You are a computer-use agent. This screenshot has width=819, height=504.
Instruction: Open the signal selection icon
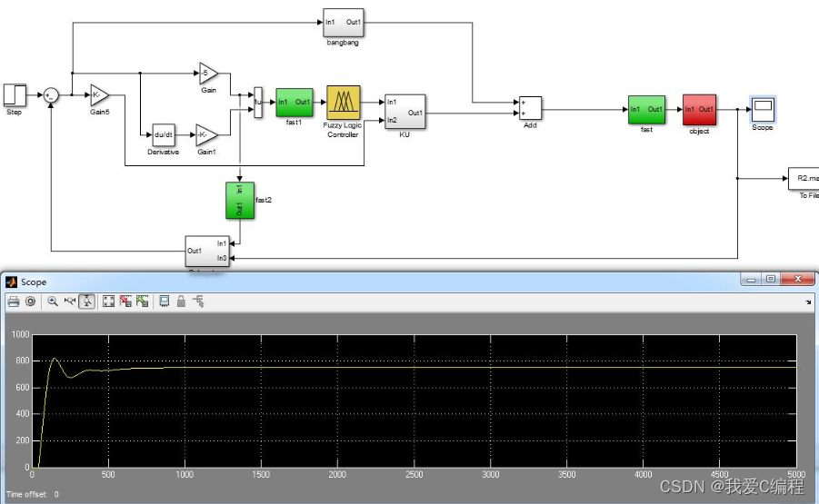point(197,301)
